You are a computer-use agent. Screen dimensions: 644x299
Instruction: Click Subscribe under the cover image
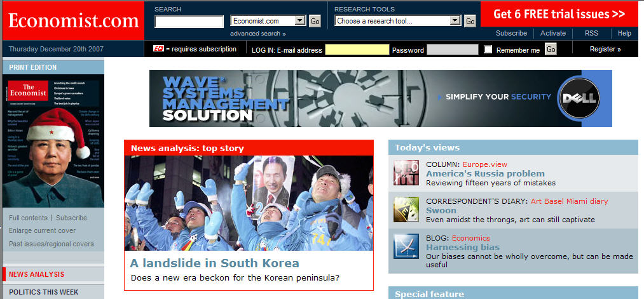(x=71, y=218)
